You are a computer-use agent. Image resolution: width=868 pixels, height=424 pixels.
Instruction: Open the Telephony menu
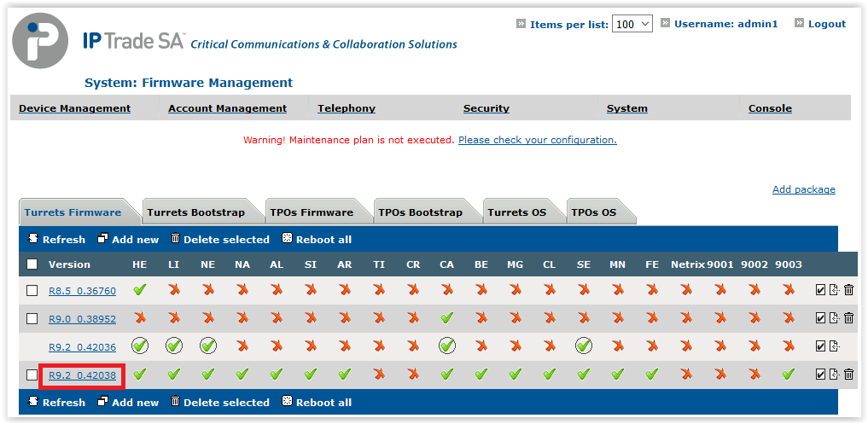pos(347,108)
